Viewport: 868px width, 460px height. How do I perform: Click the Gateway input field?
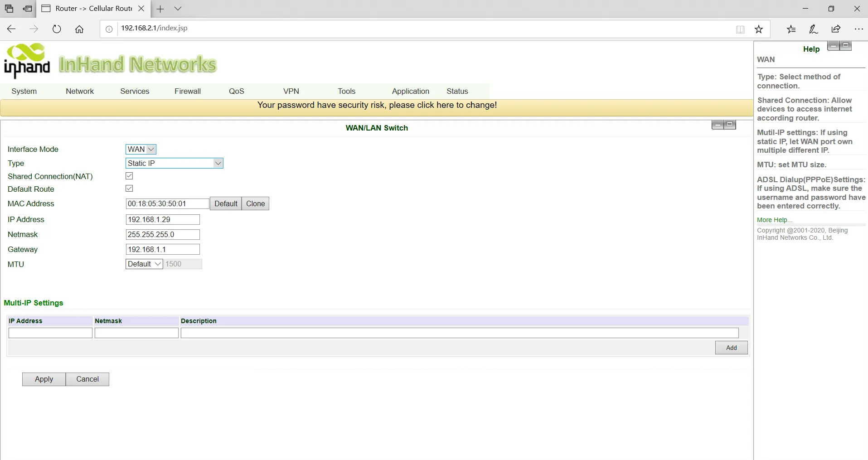(x=163, y=249)
